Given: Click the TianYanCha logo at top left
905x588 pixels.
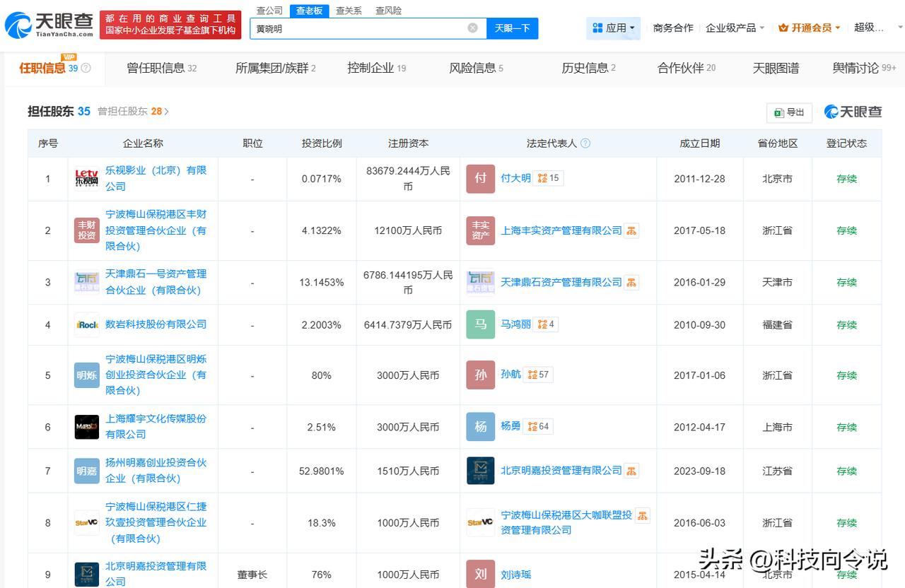Looking at the screenshot, I should [49, 25].
